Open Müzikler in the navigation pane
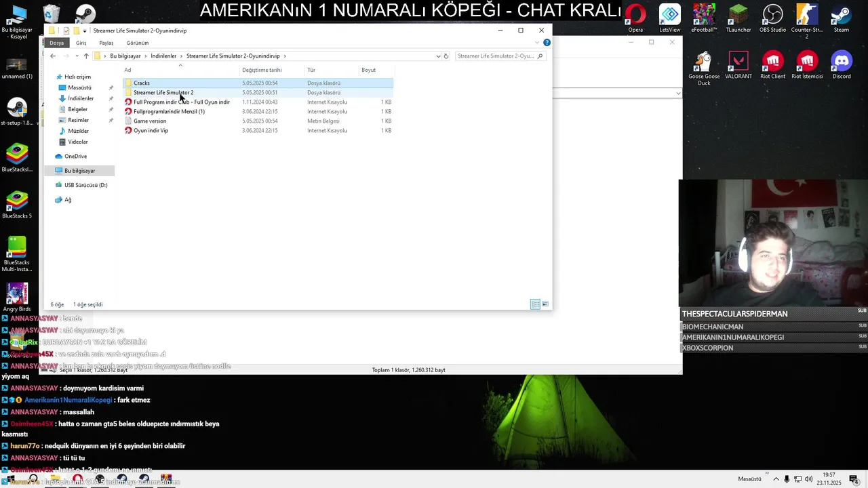The width and height of the screenshot is (868, 488). 78,131
